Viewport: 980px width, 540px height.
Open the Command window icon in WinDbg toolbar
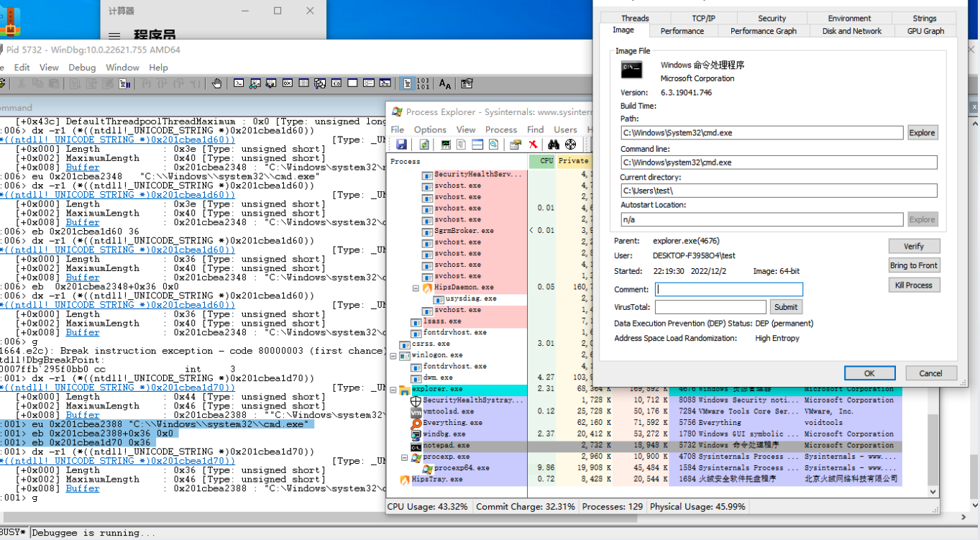pos(239,83)
